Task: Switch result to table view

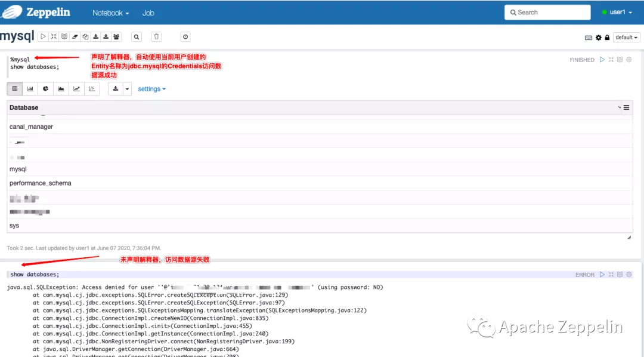Action: click(15, 88)
